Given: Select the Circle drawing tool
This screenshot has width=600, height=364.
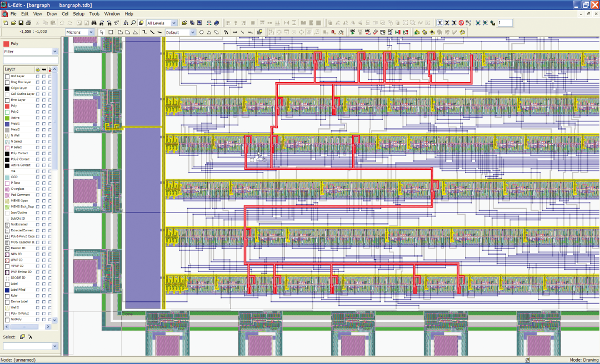Looking at the screenshot, I should coord(202,33).
